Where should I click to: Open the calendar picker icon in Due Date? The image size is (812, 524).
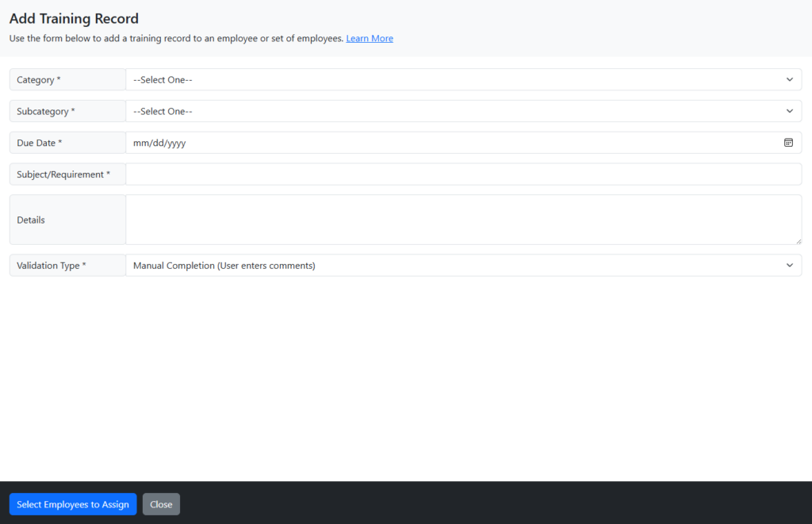[x=788, y=143]
